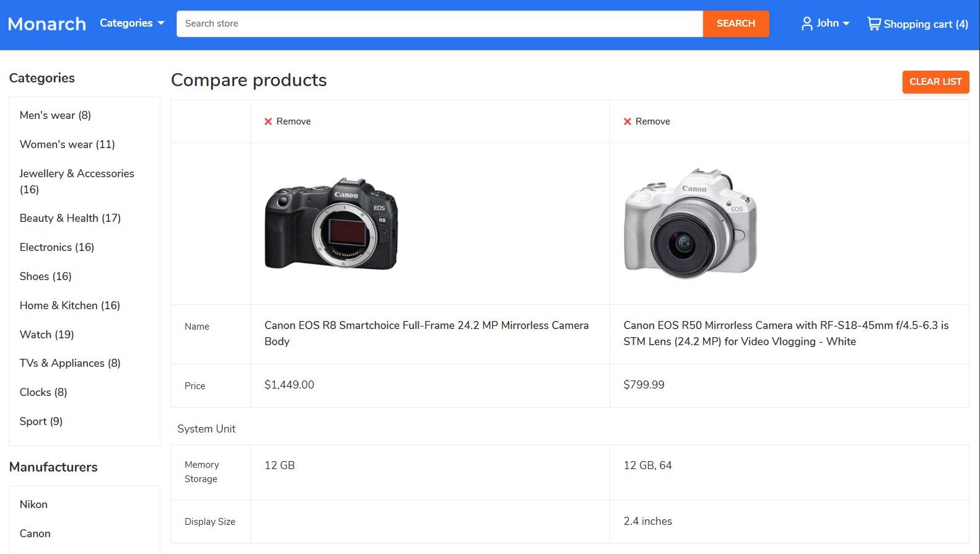Select Clocks (8) category

(x=43, y=392)
